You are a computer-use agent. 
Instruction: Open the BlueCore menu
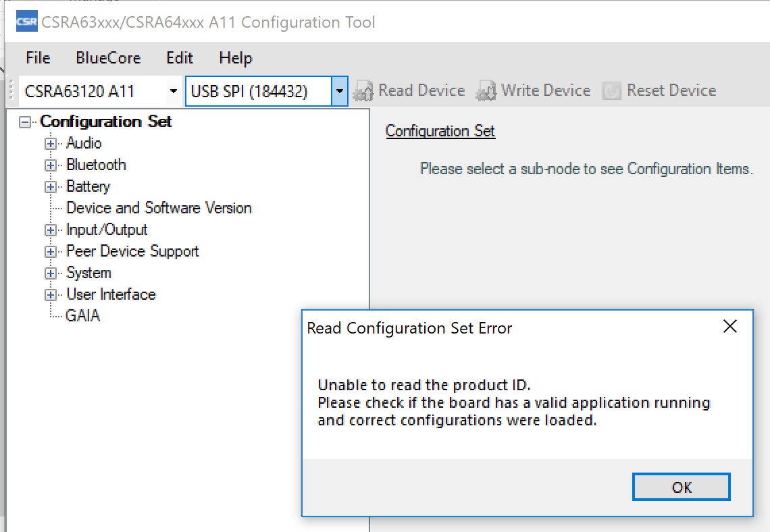tap(108, 58)
